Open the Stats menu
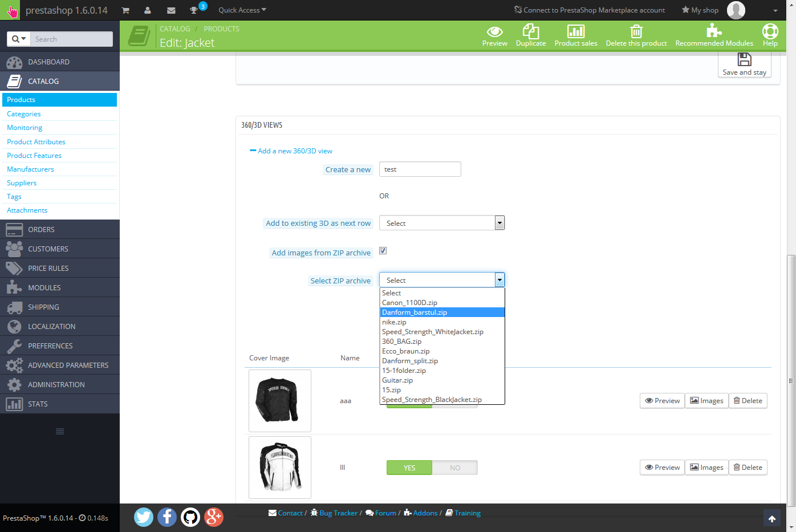 coord(60,404)
